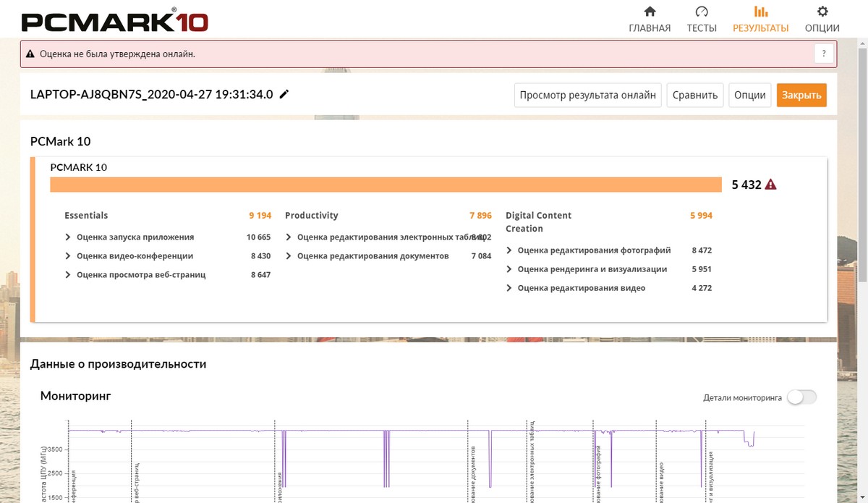Click the value 8 430
This screenshot has width=868, height=503.
260,256
